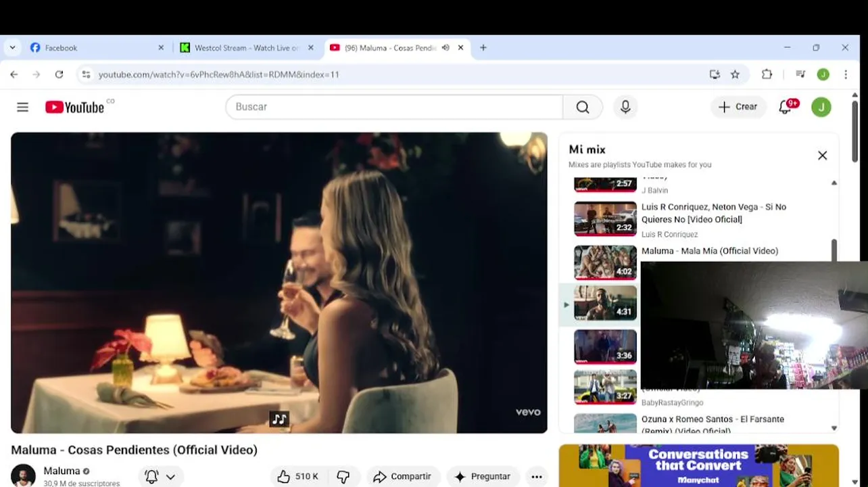The image size is (868, 487).
Task: Mute the YouTube tab audio icon
Action: point(445,48)
